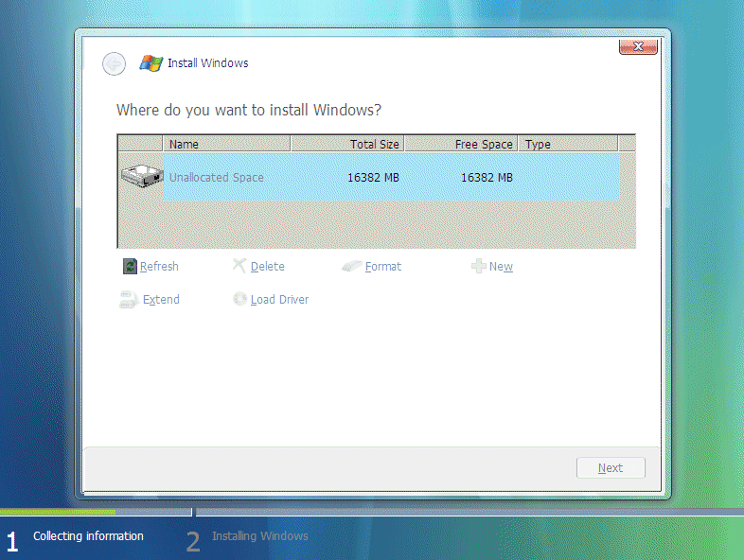The height and width of the screenshot is (560, 744).
Task: Click the Collecting information step label
Action: click(x=88, y=536)
